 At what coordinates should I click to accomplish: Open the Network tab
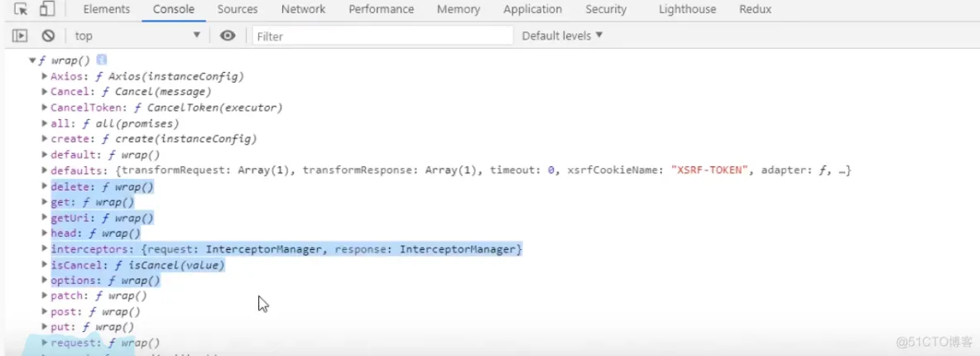click(x=303, y=10)
